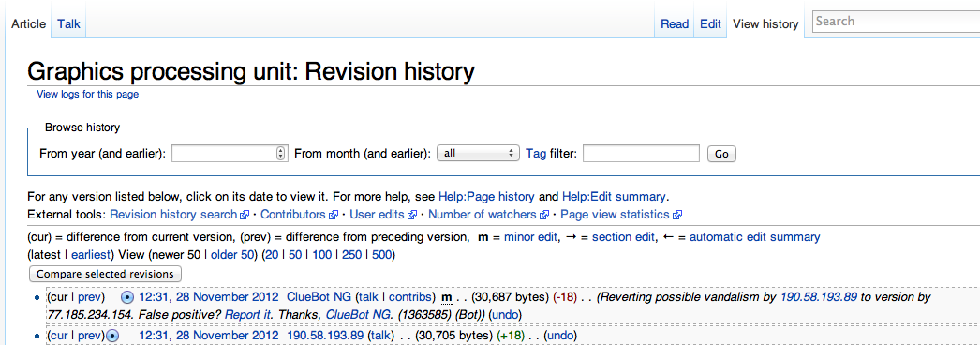980x345 pixels.
Task: Open the From month dropdown
Action: tap(478, 153)
